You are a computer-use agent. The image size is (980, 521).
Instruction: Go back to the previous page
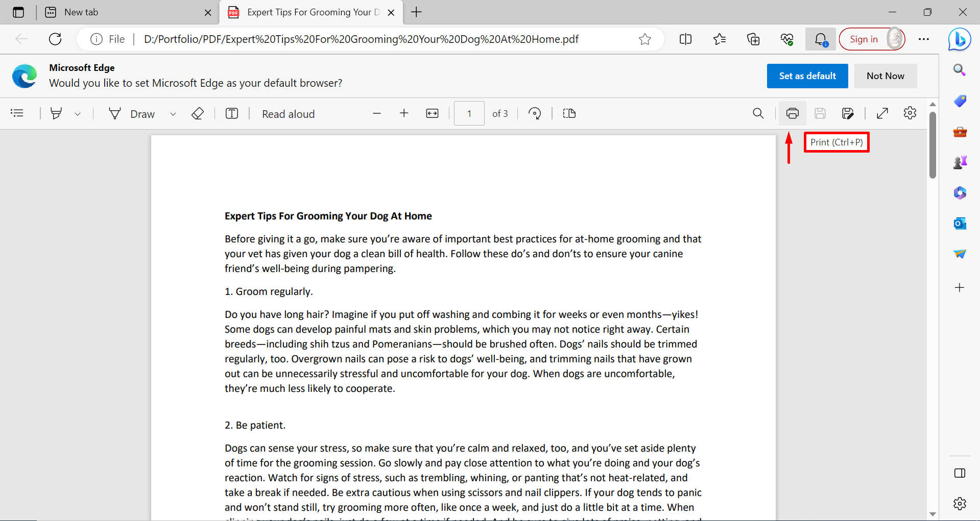(x=21, y=39)
